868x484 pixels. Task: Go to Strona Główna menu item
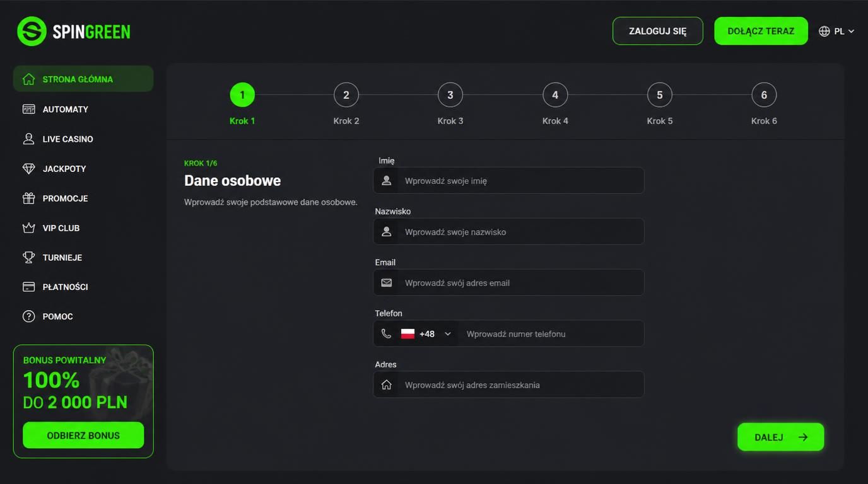pyautogui.click(x=83, y=79)
